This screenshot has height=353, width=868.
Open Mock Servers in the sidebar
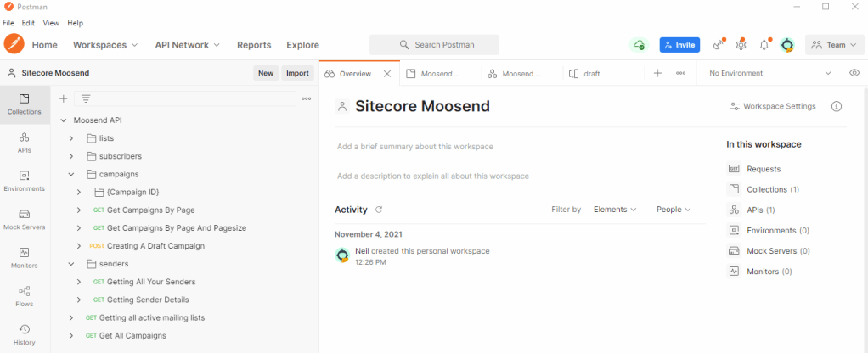click(x=24, y=219)
